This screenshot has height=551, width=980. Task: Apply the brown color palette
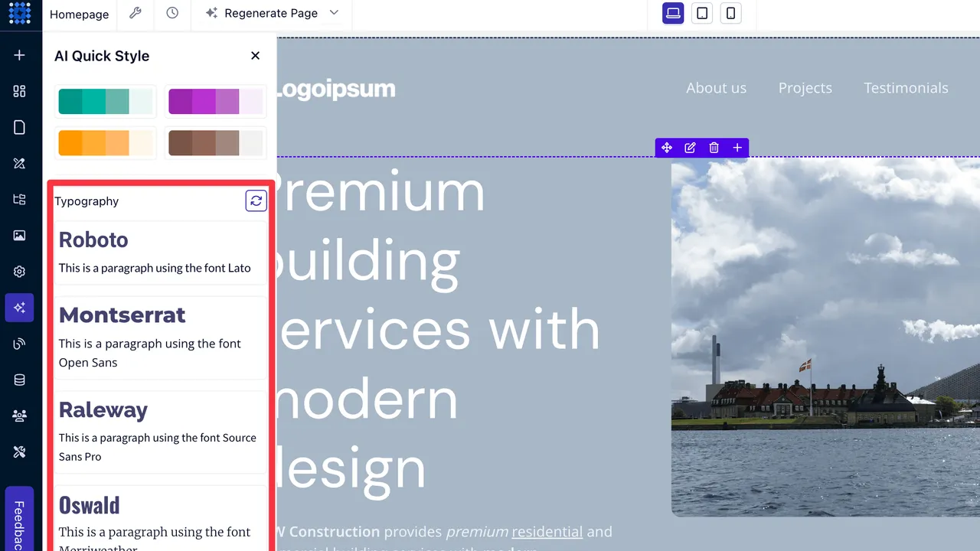point(216,143)
